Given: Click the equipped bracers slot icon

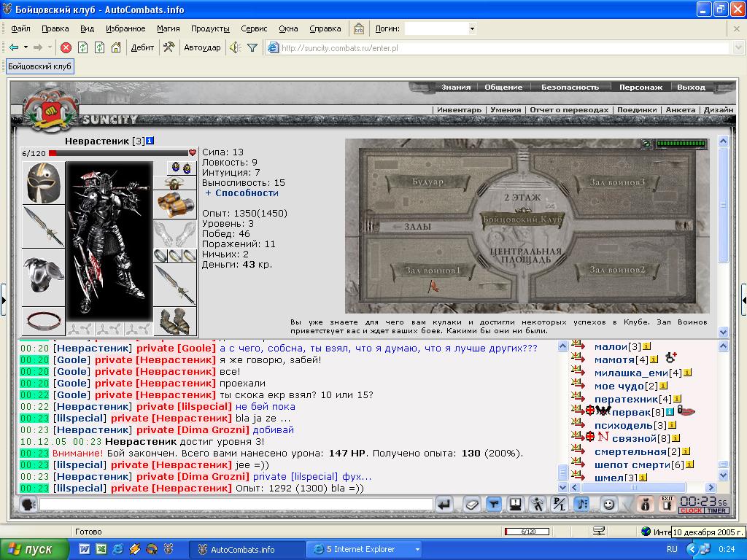Looking at the screenshot, I should pos(175,205).
